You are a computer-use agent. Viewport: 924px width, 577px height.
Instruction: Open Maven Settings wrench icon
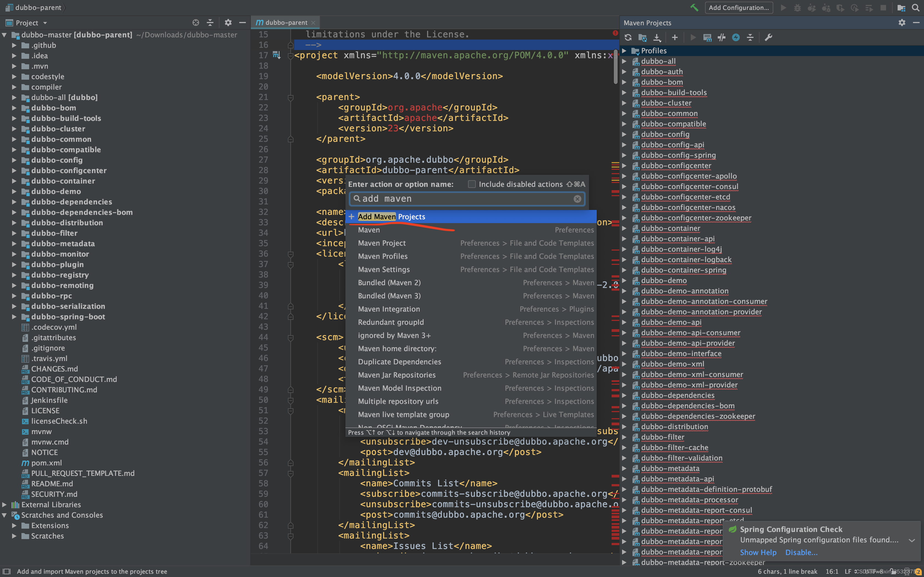[768, 37]
